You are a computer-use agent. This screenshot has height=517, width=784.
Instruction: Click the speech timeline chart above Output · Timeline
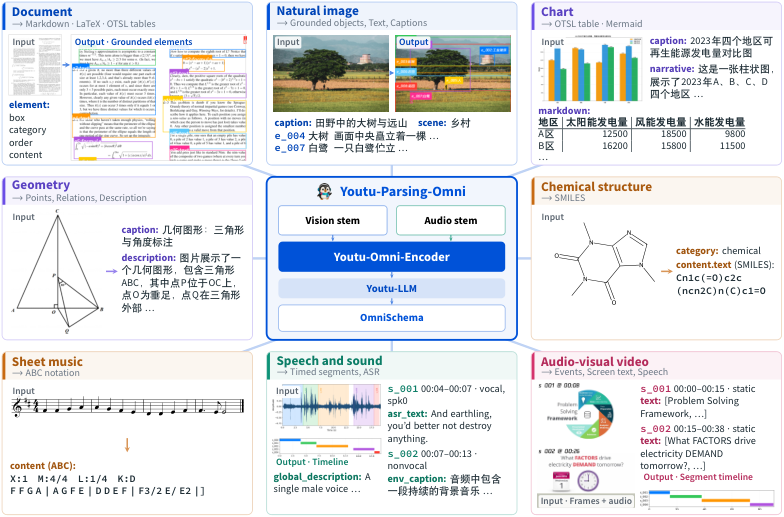pos(327,447)
